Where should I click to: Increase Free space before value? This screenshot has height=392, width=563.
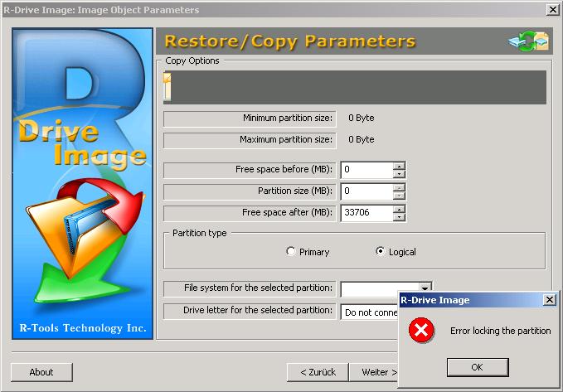400,166
